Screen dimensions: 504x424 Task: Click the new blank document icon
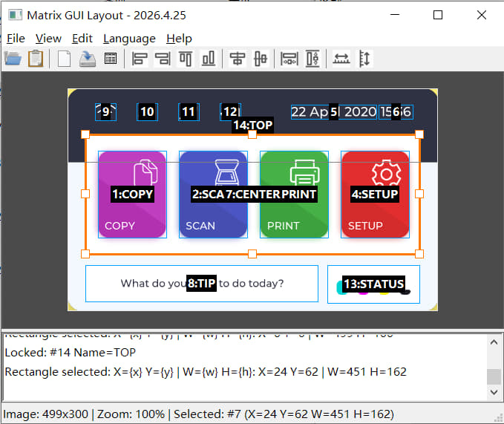[64, 59]
